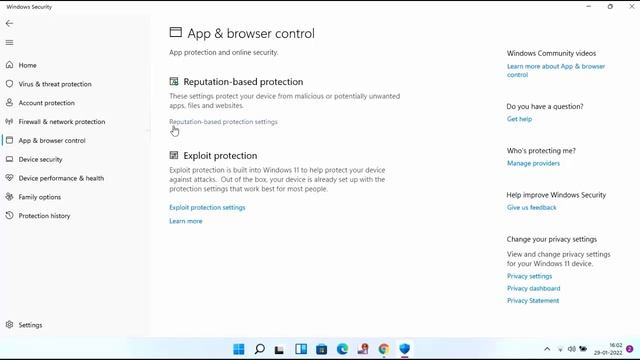Open Task View from the taskbar
The height and width of the screenshot is (360, 640).
click(279, 349)
